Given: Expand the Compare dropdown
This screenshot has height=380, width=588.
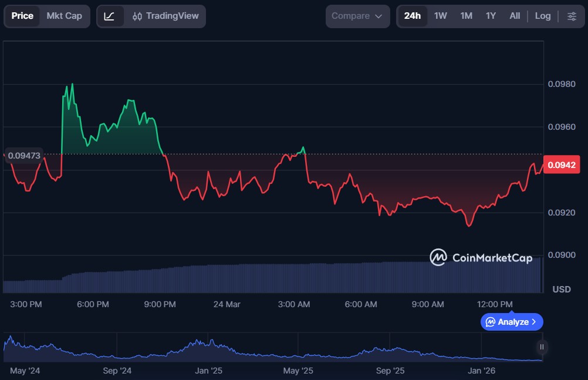Looking at the screenshot, I should click(x=357, y=16).
